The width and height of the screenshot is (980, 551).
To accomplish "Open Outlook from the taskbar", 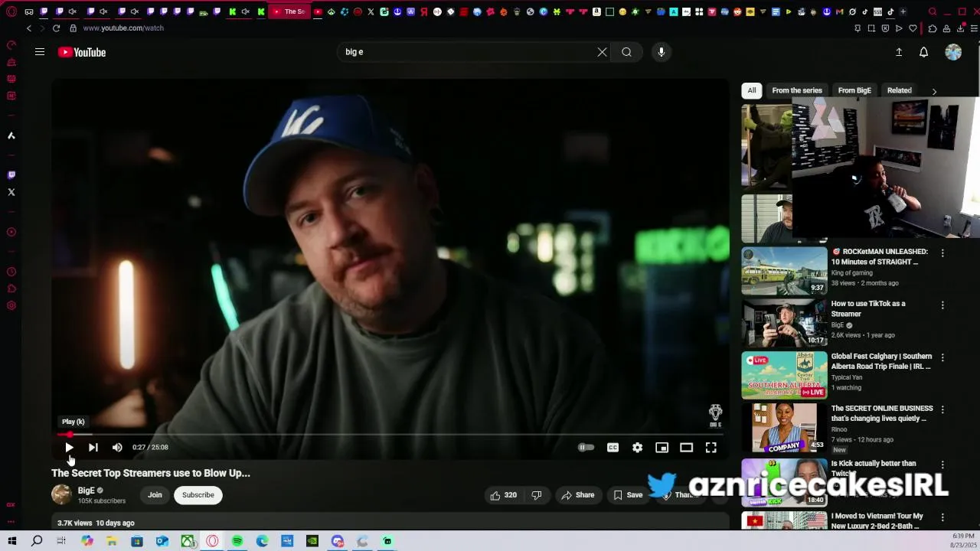I will [x=162, y=541].
